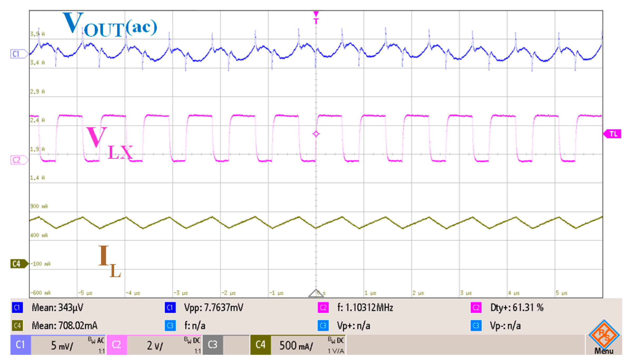The image size is (632, 364).
Task: Toggle channel C1 button in bottom bar
Action: pos(21,345)
